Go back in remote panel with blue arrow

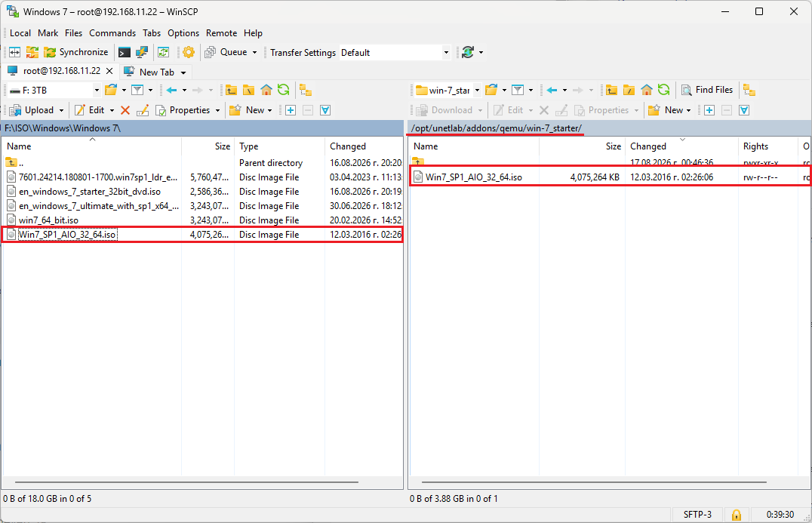552,90
